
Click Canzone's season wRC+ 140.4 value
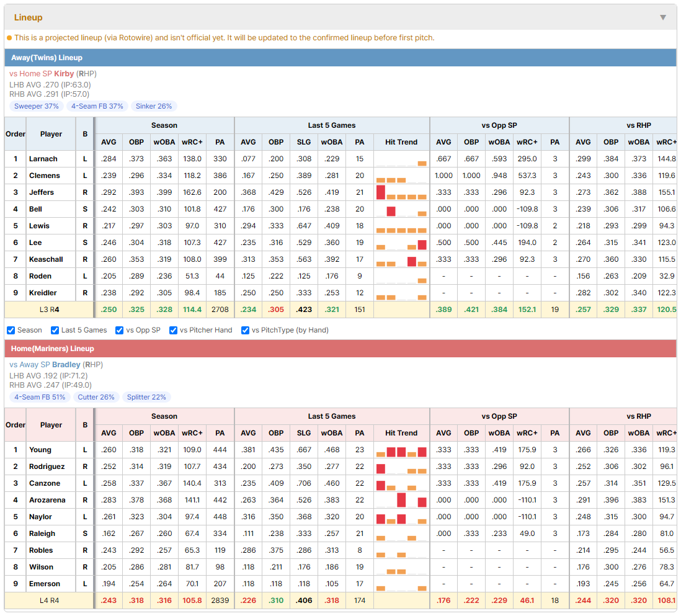(x=192, y=483)
